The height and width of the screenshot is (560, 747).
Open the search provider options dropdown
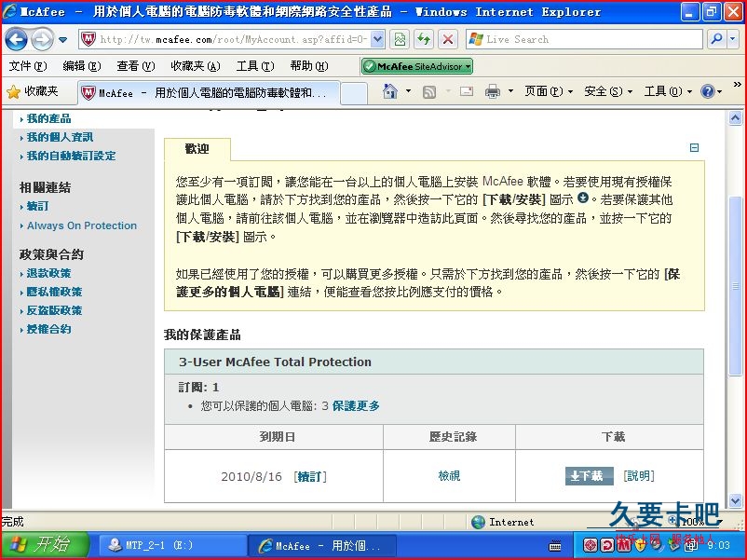(733, 39)
